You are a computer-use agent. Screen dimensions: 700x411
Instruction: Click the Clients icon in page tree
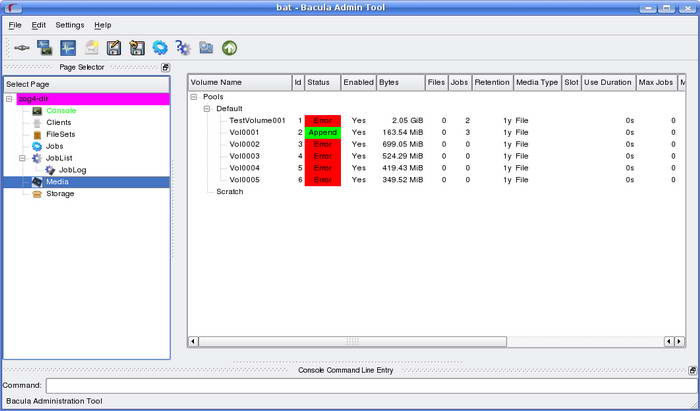click(x=37, y=123)
